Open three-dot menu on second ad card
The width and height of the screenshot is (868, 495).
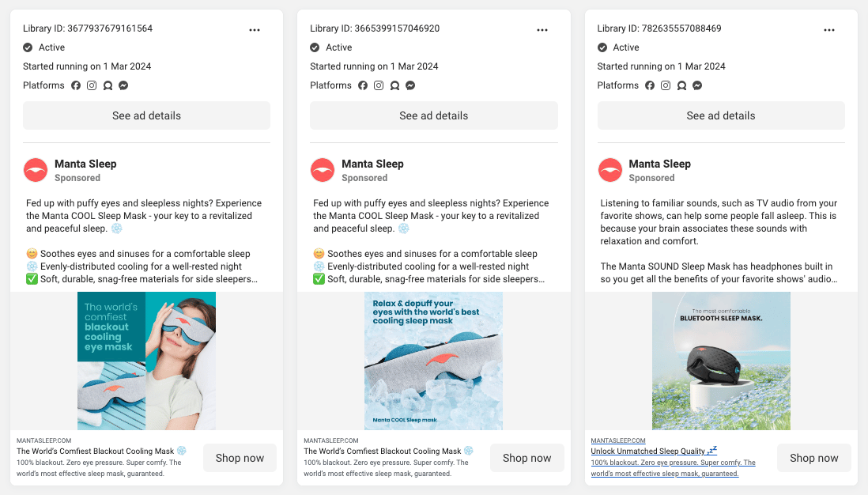click(542, 30)
